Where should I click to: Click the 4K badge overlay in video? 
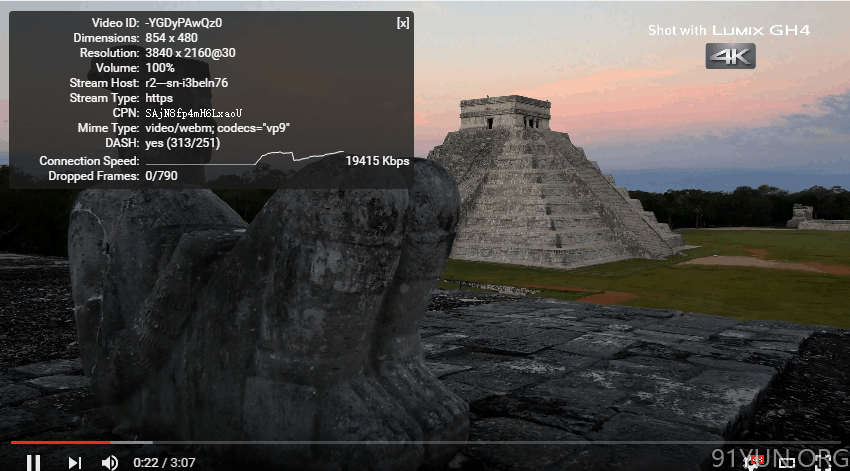tap(730, 56)
